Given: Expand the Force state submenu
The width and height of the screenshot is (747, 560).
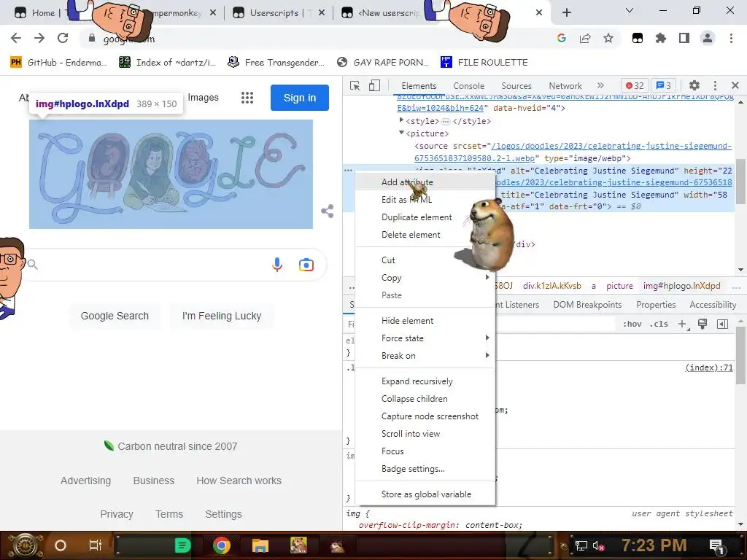Looking at the screenshot, I should (425, 338).
